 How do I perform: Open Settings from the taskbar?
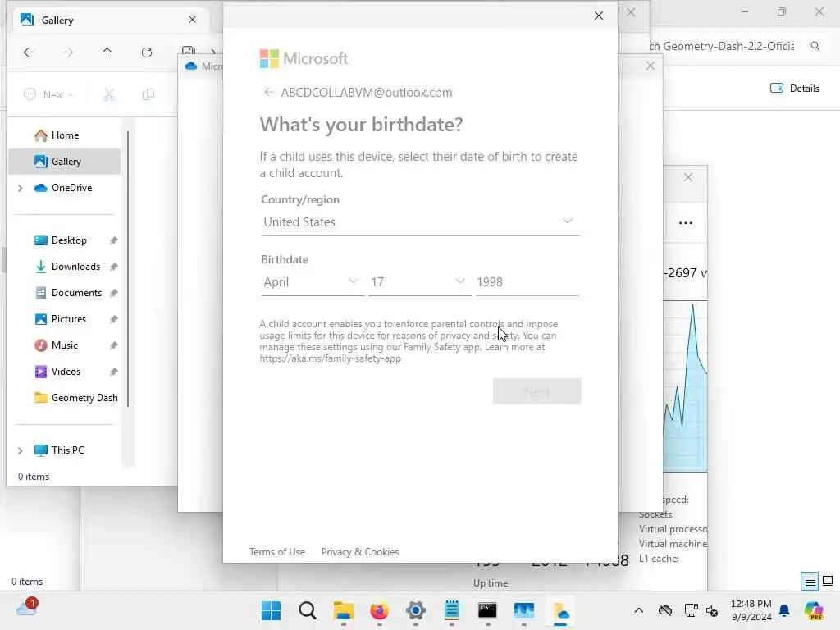click(x=416, y=610)
